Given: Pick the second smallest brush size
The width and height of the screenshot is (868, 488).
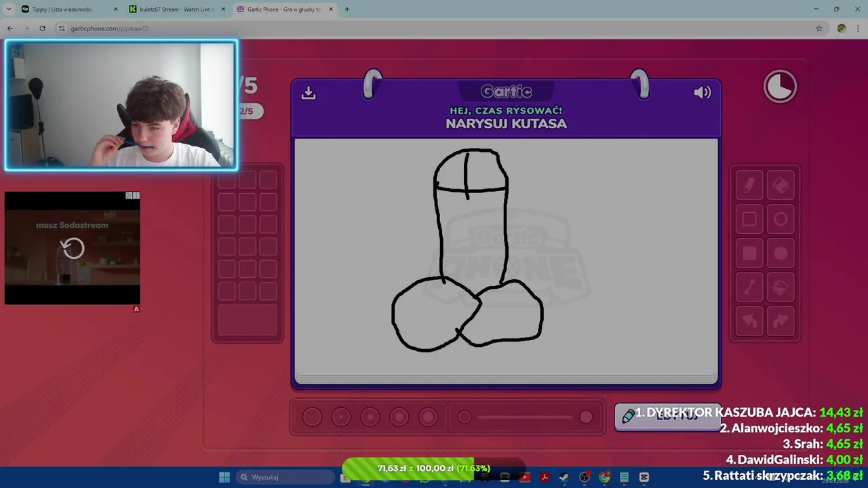Looking at the screenshot, I should tap(341, 418).
